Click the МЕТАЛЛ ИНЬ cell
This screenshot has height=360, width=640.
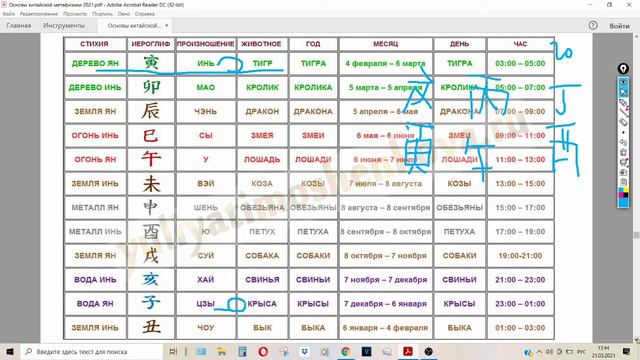(x=95, y=231)
